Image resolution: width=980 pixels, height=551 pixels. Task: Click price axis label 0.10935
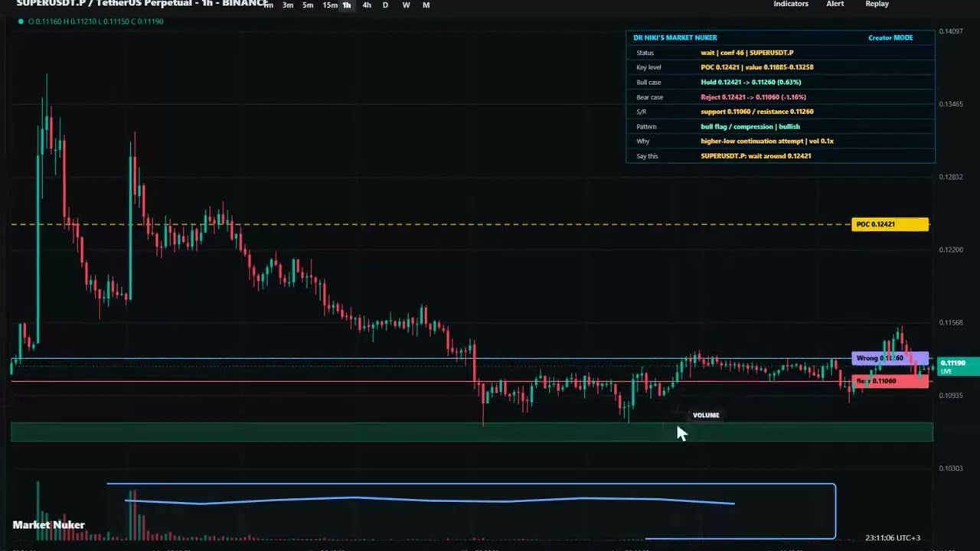coord(951,396)
